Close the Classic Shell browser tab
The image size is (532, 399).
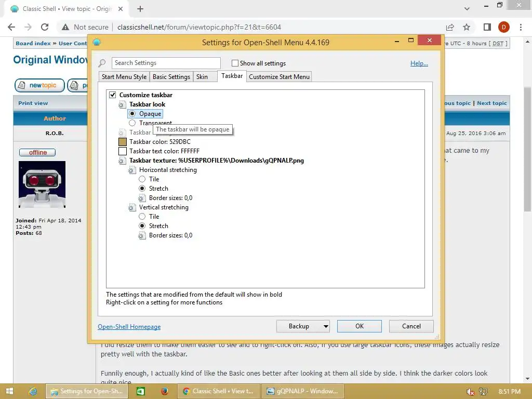121,9
